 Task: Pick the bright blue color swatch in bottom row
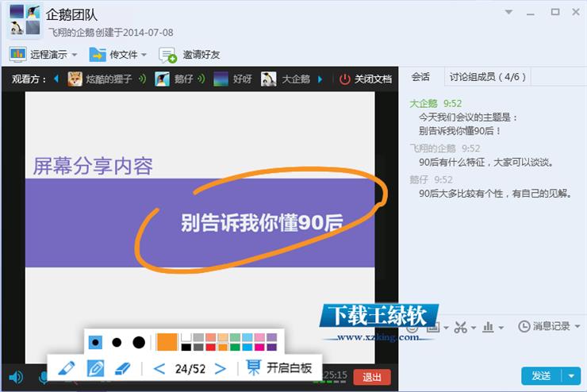tap(247, 348)
